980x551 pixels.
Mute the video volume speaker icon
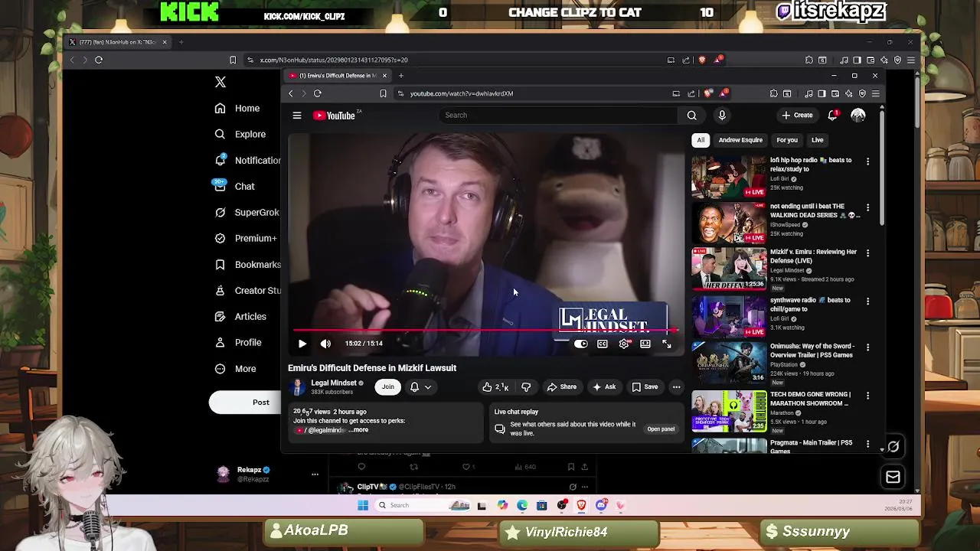pyautogui.click(x=325, y=344)
